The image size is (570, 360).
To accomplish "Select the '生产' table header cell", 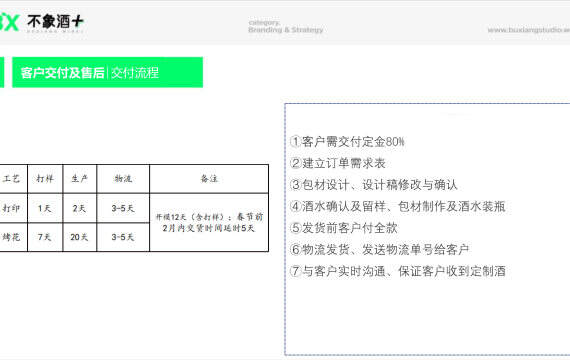I will [x=80, y=179].
